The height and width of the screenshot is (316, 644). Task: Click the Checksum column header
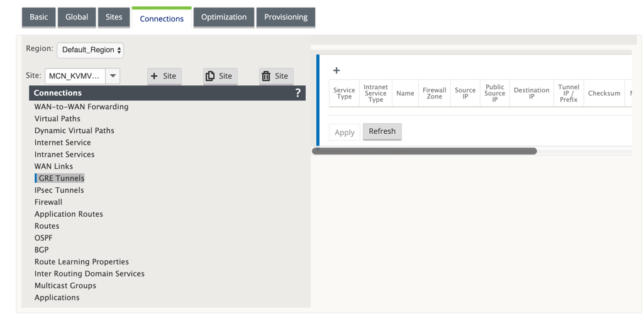[604, 93]
